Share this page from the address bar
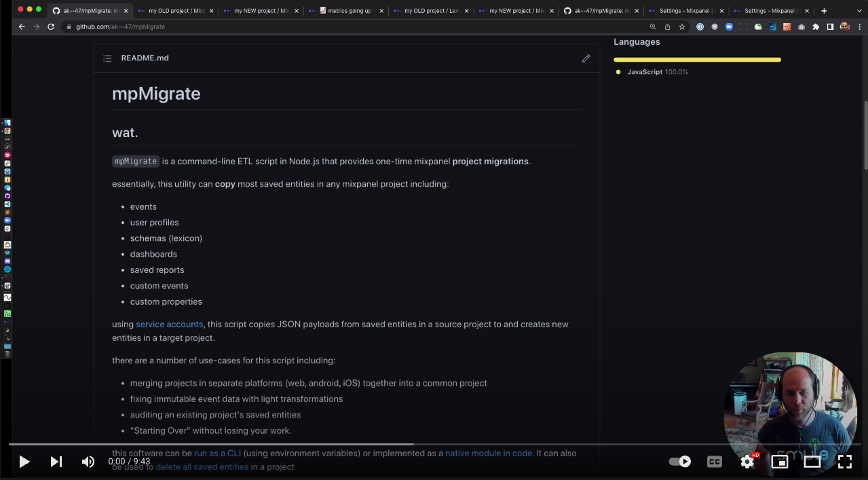The height and width of the screenshot is (480, 868). tap(667, 26)
